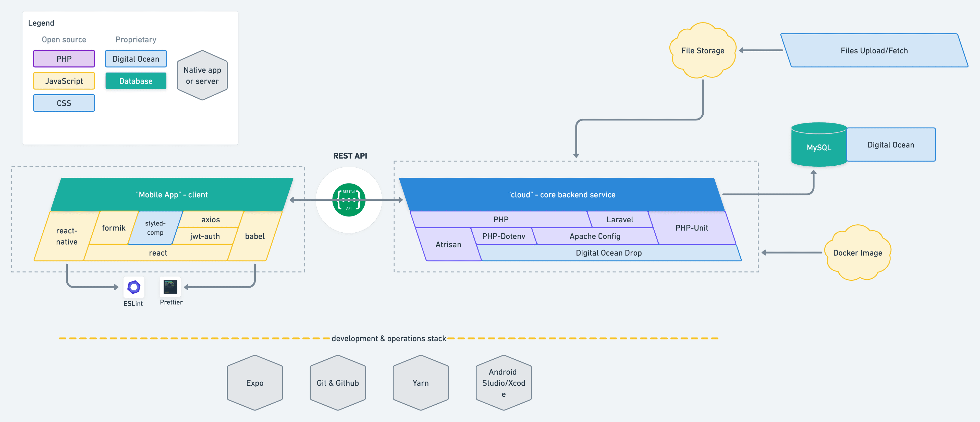Select the "Mobile App" - client header block

(x=172, y=195)
